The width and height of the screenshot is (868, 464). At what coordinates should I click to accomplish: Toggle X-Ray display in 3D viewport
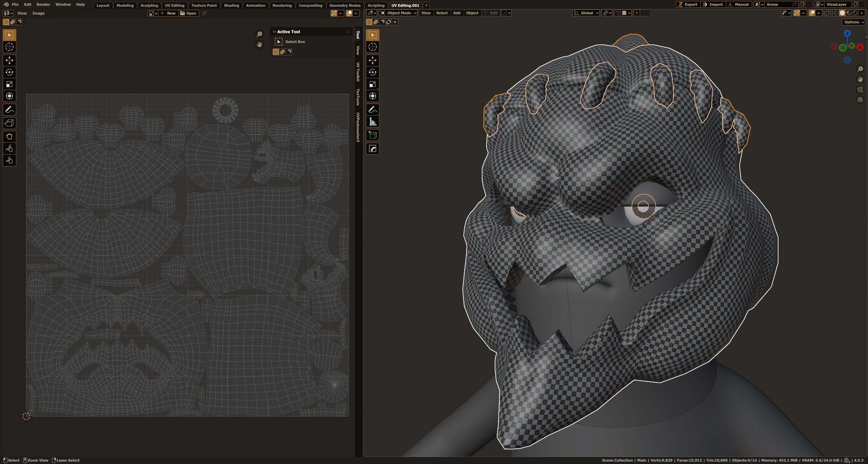click(x=827, y=13)
